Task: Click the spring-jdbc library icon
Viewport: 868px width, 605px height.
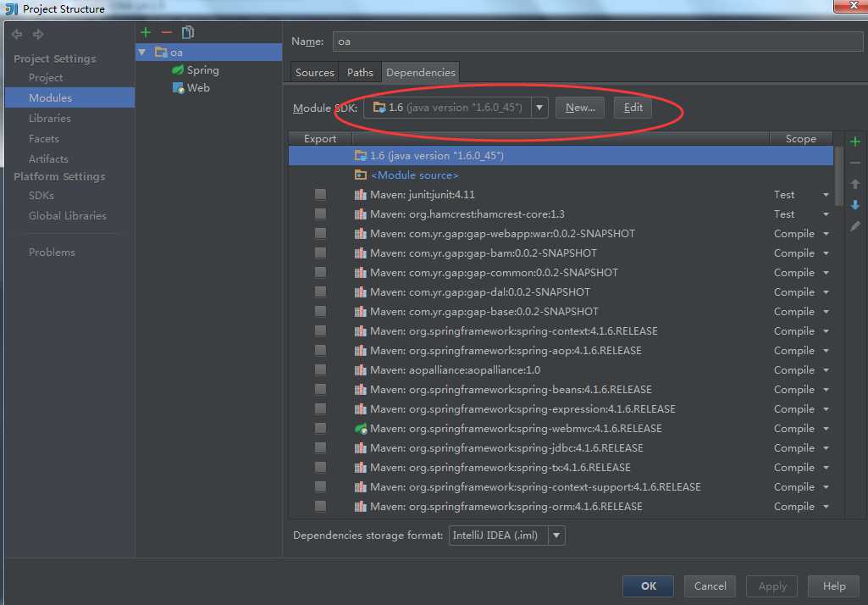Action: [361, 447]
